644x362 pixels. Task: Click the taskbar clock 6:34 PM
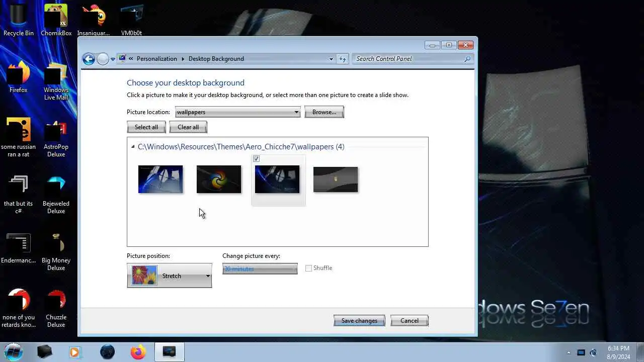[618, 348]
